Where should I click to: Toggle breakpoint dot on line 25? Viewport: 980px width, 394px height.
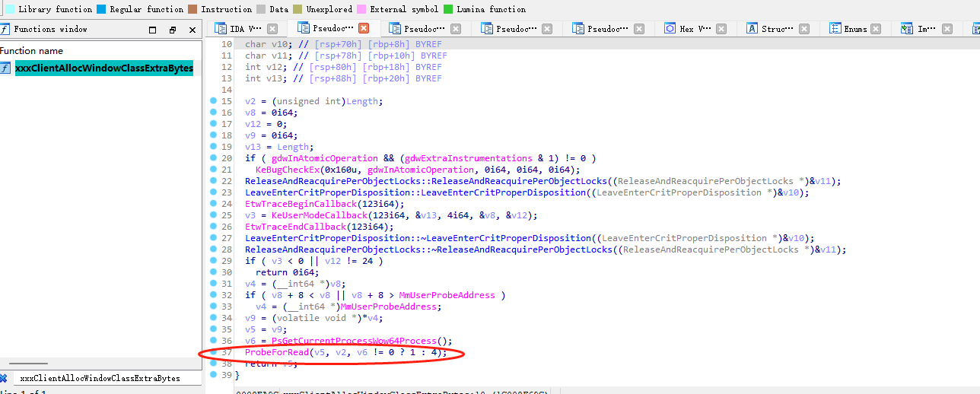click(213, 215)
